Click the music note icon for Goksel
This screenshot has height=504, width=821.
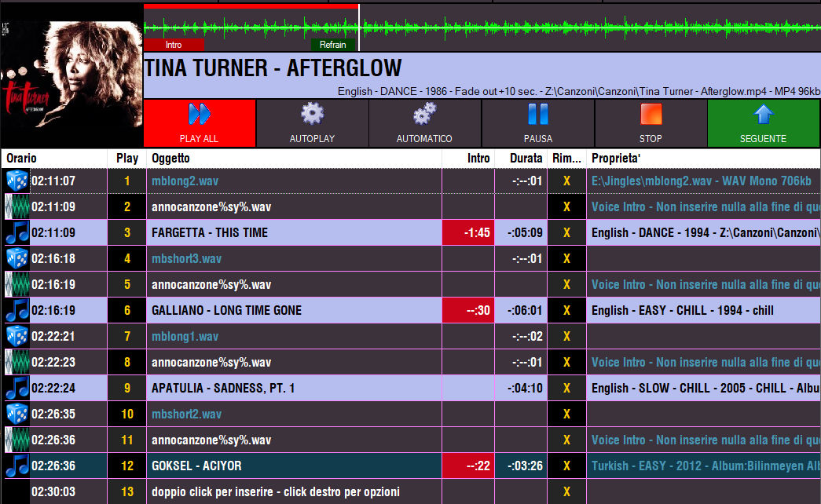[17, 466]
